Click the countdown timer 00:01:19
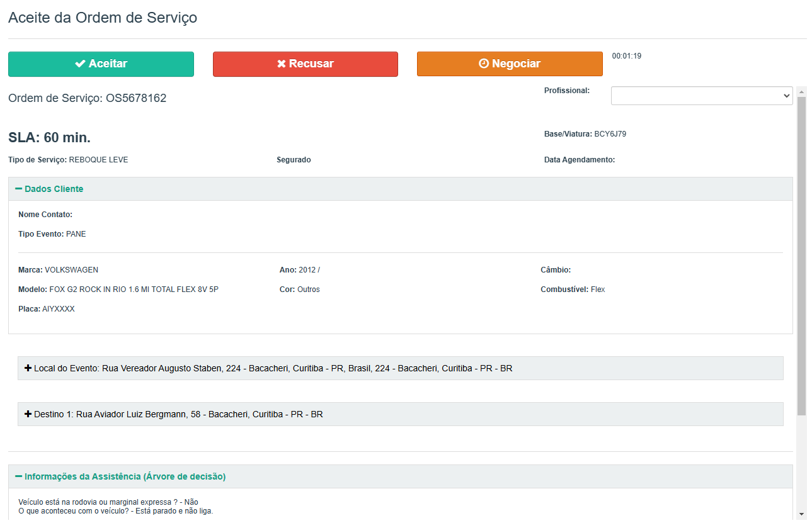 [x=626, y=56]
